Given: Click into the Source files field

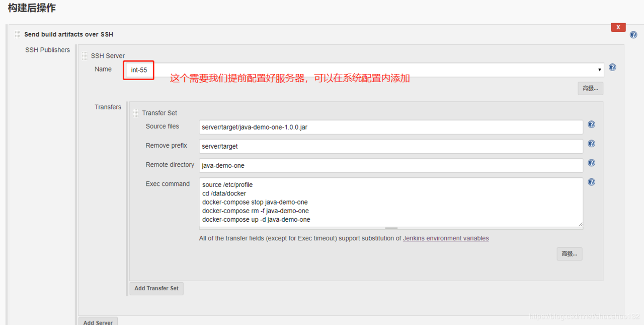Looking at the screenshot, I should click(x=391, y=127).
